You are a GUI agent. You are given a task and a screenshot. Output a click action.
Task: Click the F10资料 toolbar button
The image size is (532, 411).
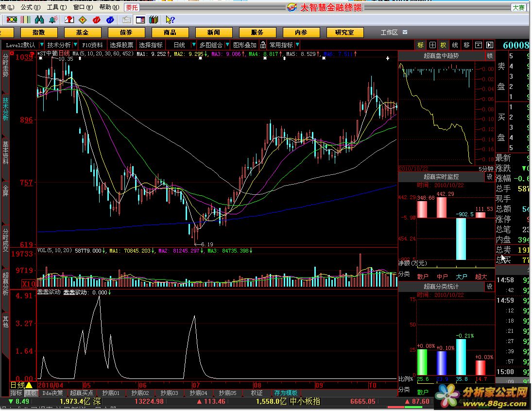tap(92, 45)
